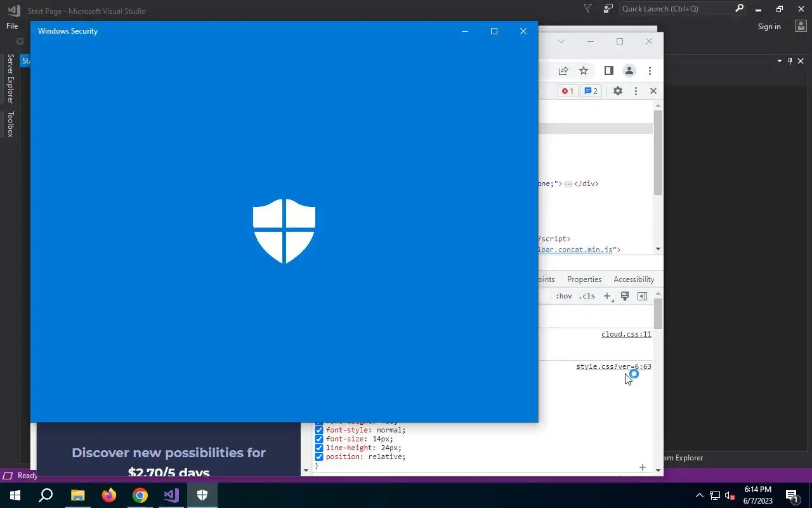
Task: Open File Explorer from the taskbar
Action: tap(77, 495)
